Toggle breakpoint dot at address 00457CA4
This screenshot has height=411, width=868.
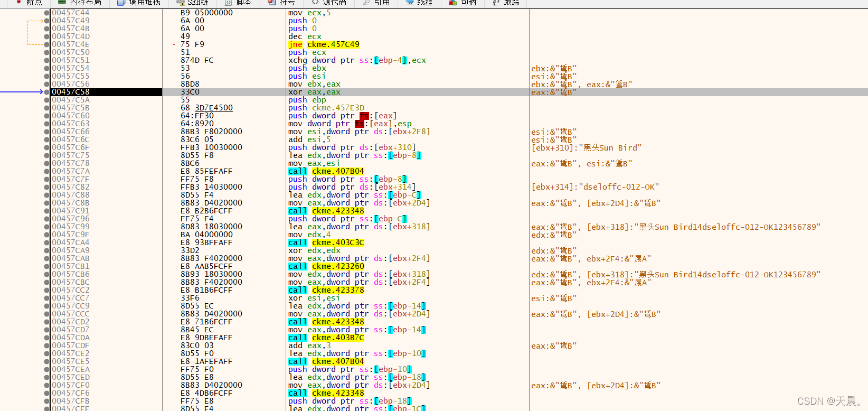pos(47,242)
